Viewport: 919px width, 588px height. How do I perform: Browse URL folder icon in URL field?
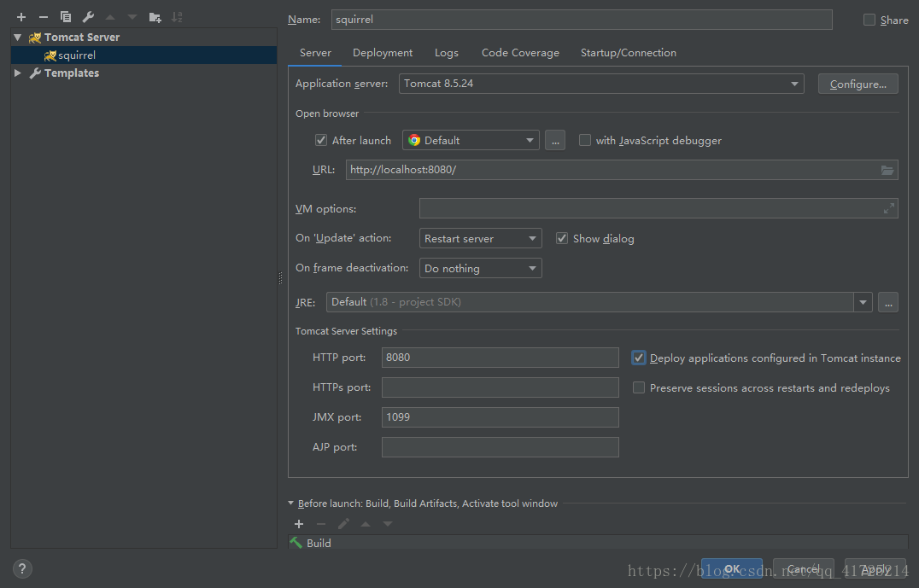coord(887,170)
